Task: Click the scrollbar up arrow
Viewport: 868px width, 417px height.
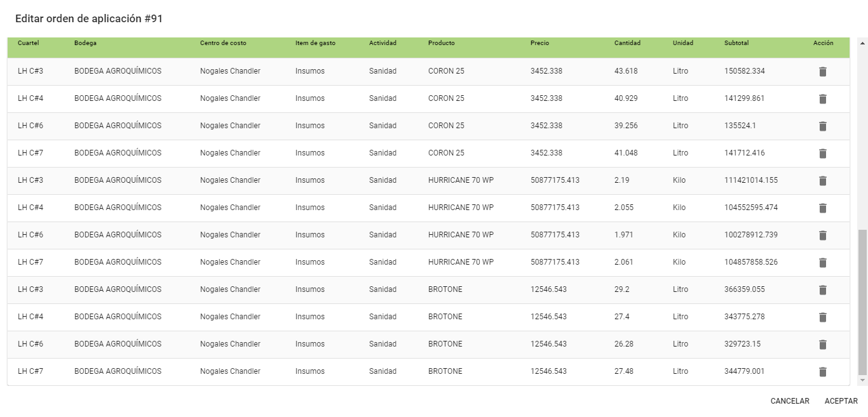Action: pyautogui.click(x=862, y=44)
